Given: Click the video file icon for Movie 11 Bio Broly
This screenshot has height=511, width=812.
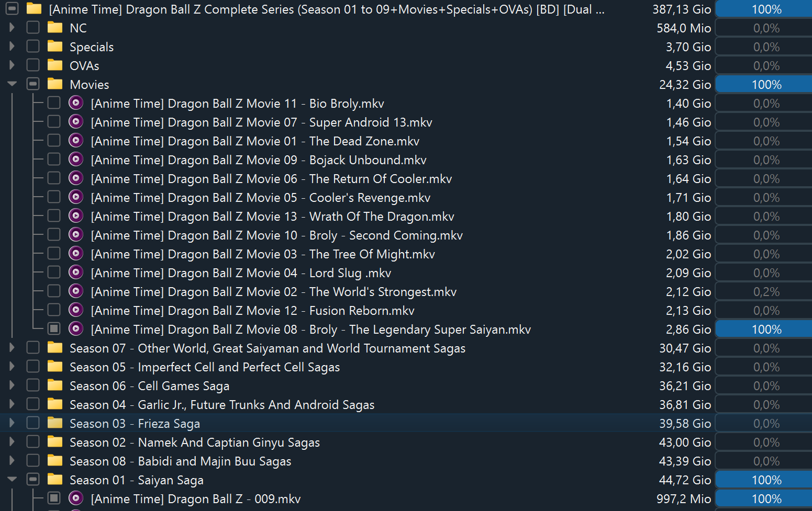Looking at the screenshot, I should (x=76, y=103).
